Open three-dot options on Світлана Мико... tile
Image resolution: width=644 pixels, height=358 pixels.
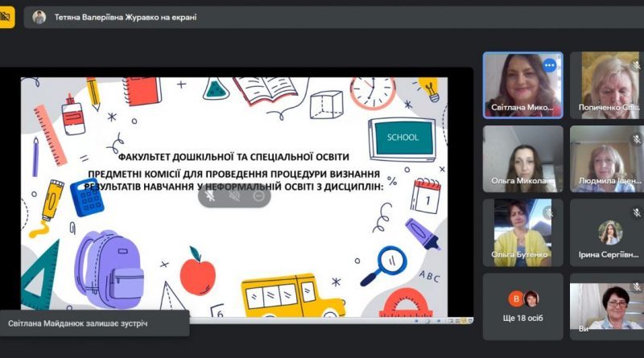pyautogui.click(x=549, y=65)
